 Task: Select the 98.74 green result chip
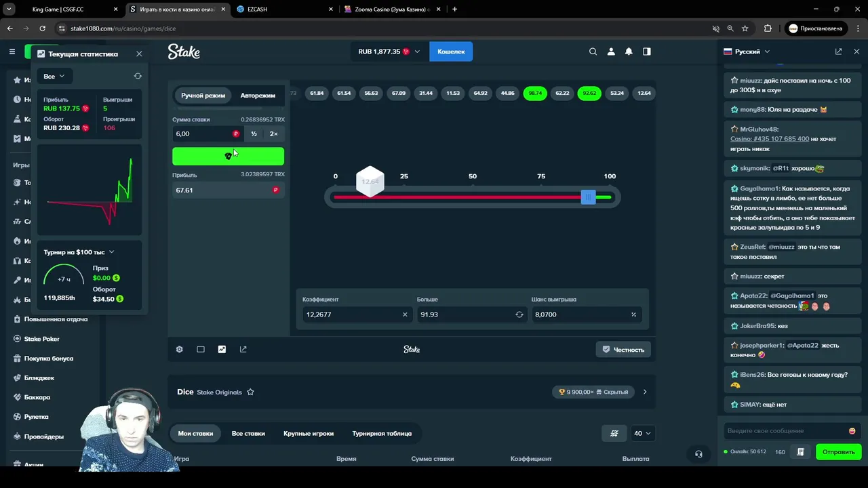pos(535,93)
